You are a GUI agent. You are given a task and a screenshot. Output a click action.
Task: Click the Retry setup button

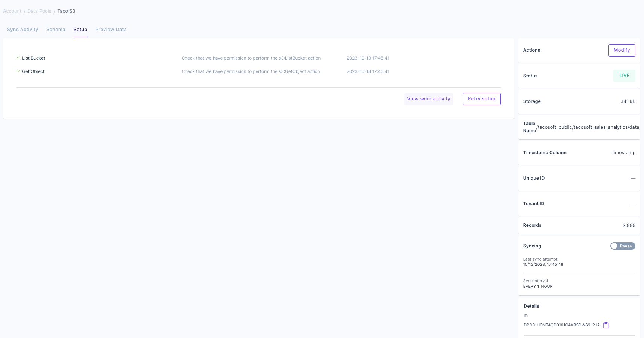(x=481, y=99)
